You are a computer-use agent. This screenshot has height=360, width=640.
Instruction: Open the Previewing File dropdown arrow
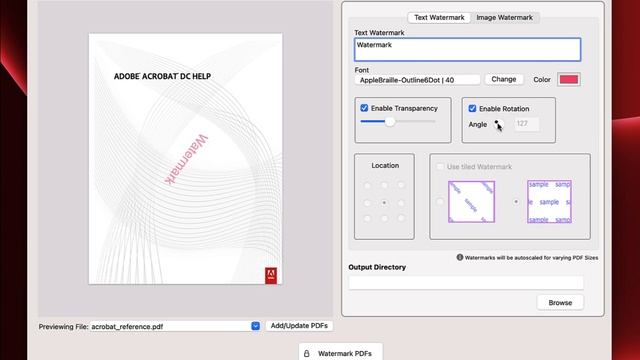(x=256, y=326)
